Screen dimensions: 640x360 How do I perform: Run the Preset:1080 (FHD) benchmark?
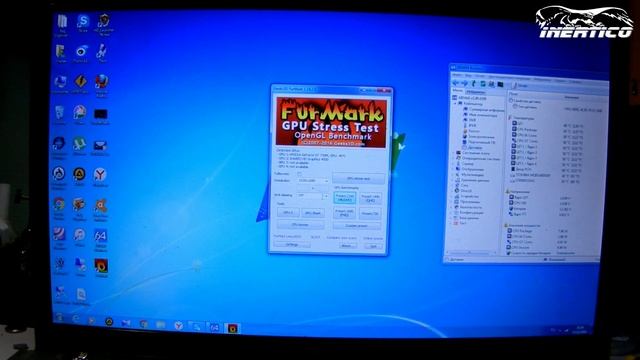point(344,213)
